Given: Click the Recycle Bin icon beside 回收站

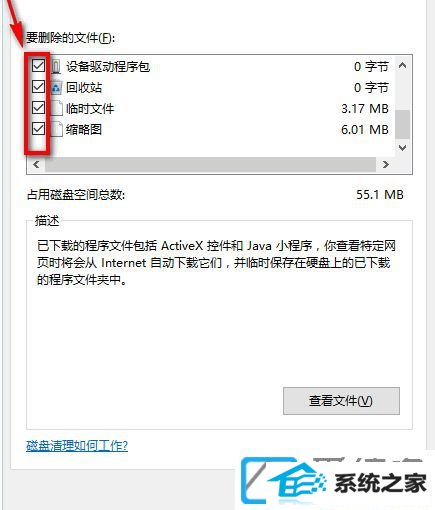Looking at the screenshot, I should tap(56, 88).
